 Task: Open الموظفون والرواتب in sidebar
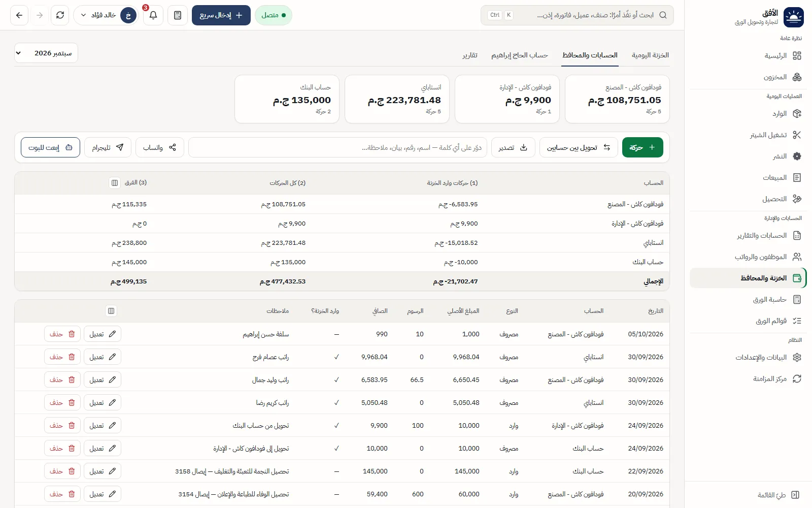point(748,257)
